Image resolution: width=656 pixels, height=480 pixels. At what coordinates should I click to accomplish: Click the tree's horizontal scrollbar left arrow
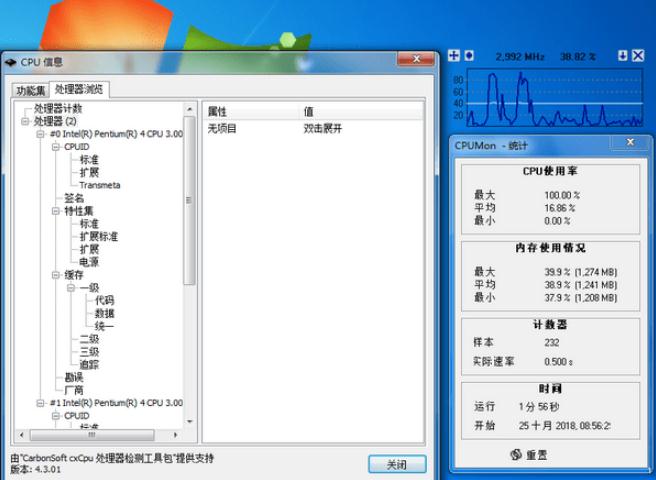(x=22, y=435)
